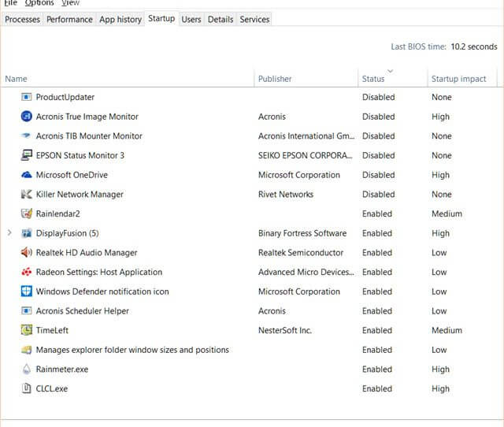Click the Rainmeter.exe droplet icon
This screenshot has height=427, width=504.
click(26, 369)
